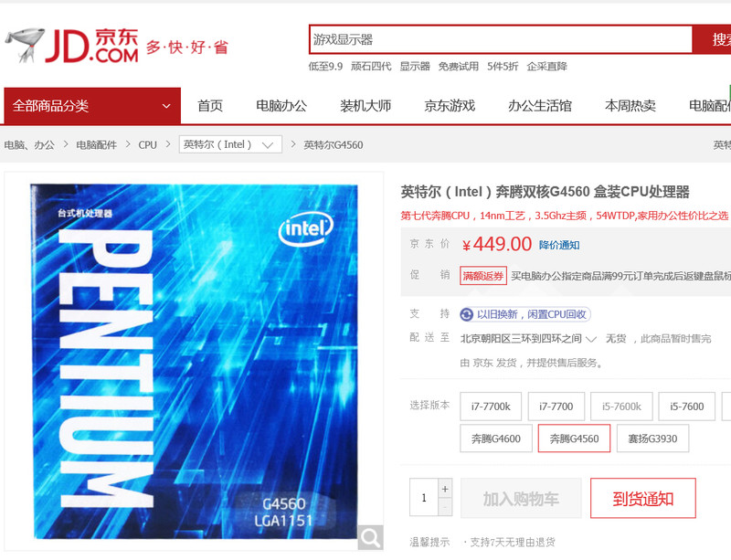731x560 pixels.
Task: Open the 京东游戏 navigation tab
Action: click(450, 106)
